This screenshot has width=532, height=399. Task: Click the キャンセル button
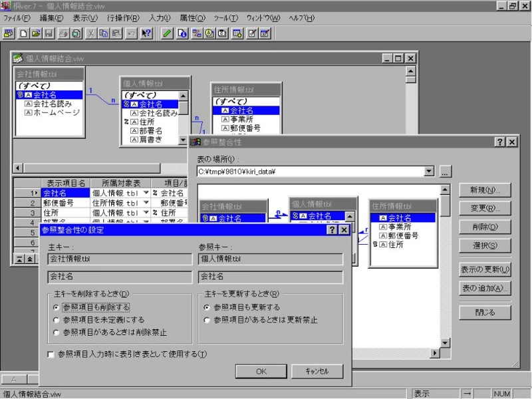pos(317,371)
